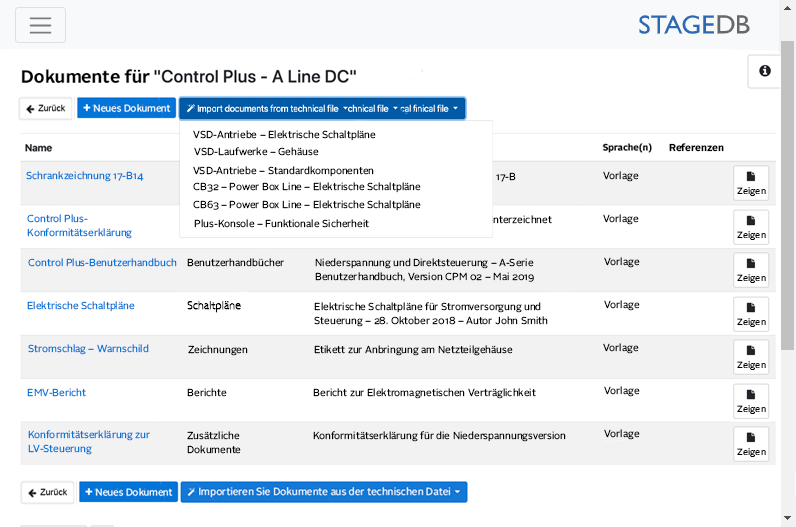Open the hamburger navigation menu
The image size is (796, 527).
pos(40,25)
